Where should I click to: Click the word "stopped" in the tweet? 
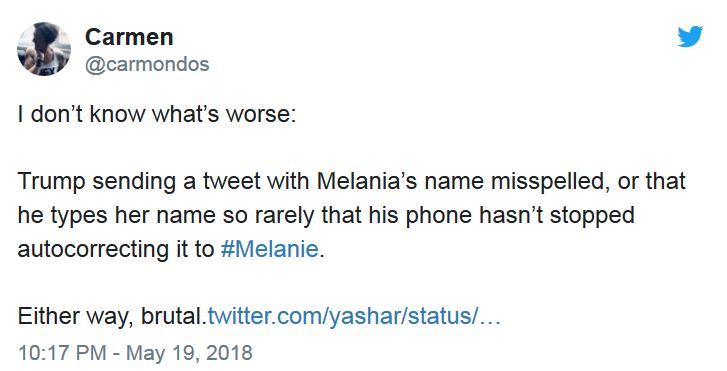point(592,216)
